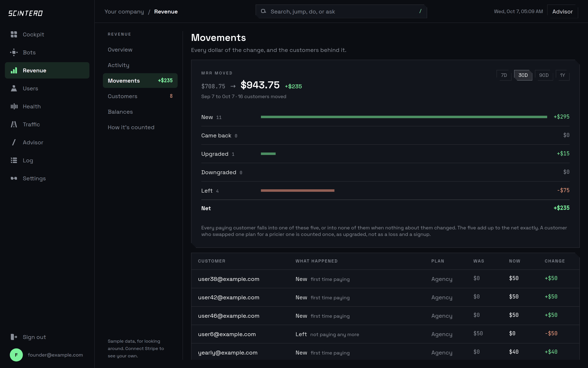The image size is (588, 368).
Task: Open Activity in Revenue submenu
Action: (x=140, y=65)
